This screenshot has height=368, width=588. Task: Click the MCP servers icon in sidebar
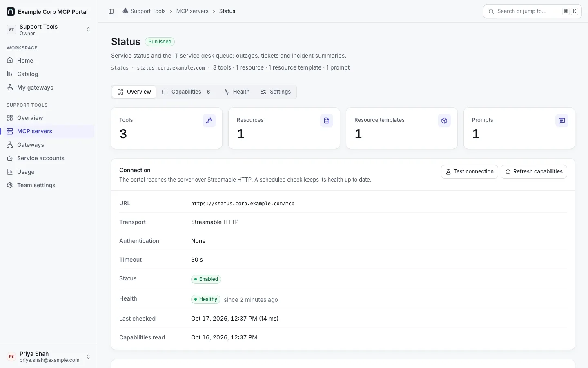10,131
